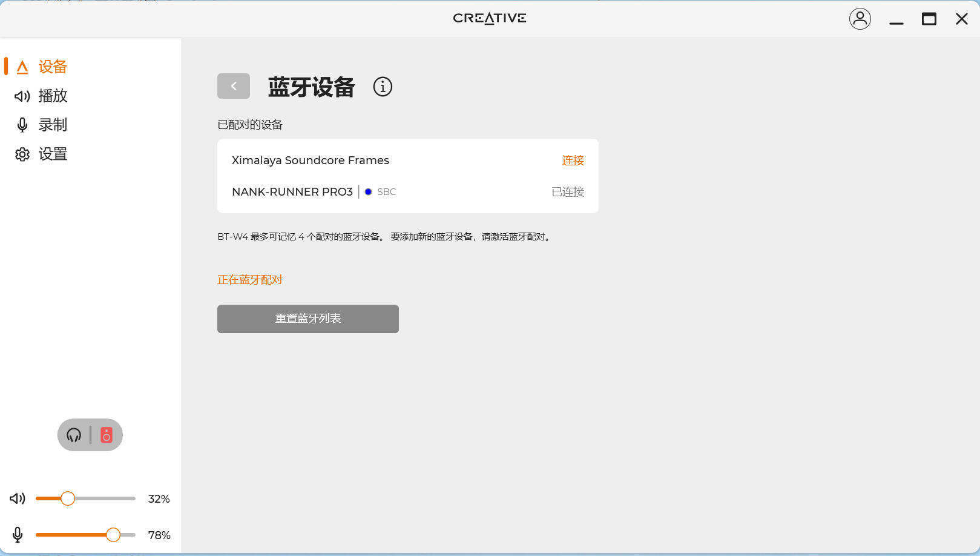
Task: Open the user account profile icon
Action: (x=860, y=19)
